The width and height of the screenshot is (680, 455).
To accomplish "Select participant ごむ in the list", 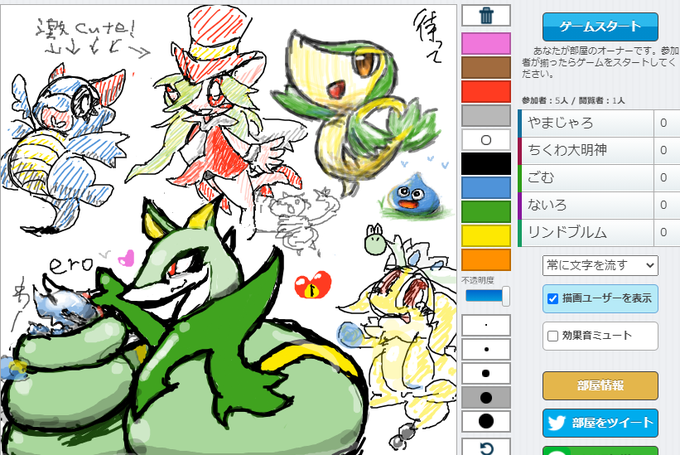I will [599, 177].
